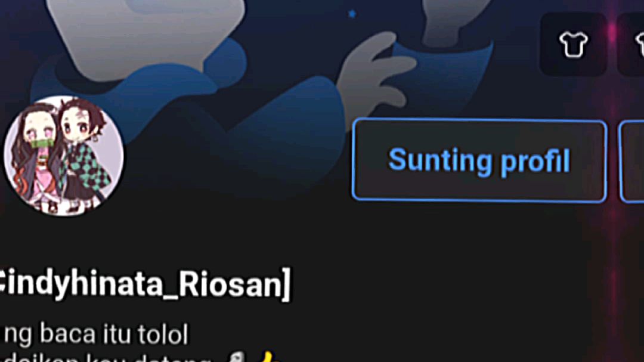Tap the checkered-haori boy in the avatar
This screenshot has width=644, height=362.
[x=84, y=154]
